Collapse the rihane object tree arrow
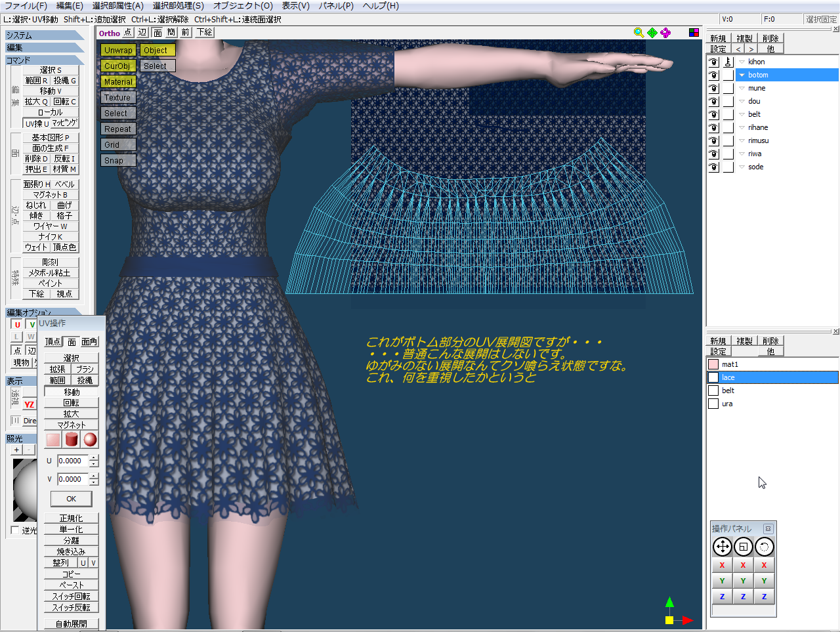This screenshot has height=632, width=840. click(742, 127)
